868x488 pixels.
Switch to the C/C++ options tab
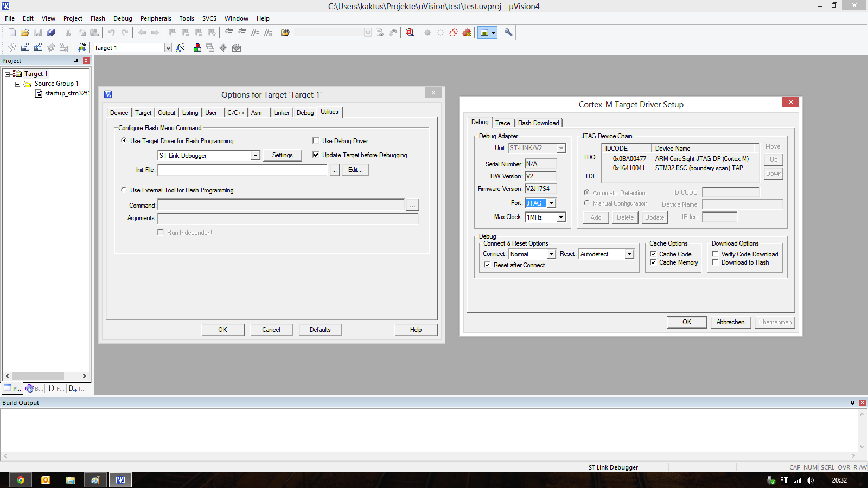[x=236, y=113]
